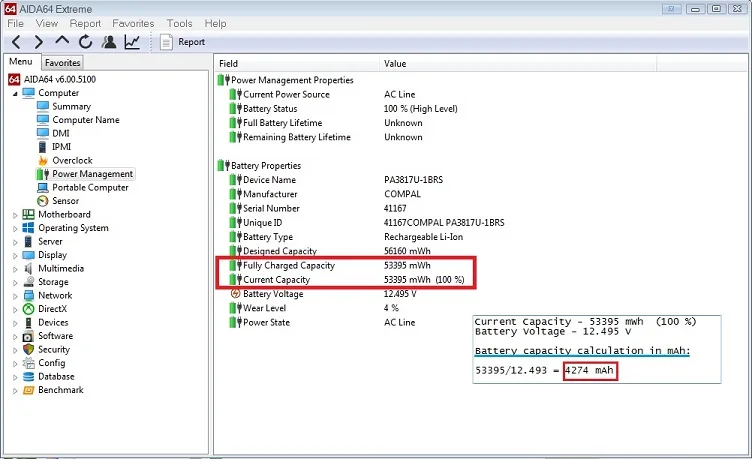Select the Sensor gauge icon
The height and width of the screenshot is (459, 752).
[x=43, y=201]
